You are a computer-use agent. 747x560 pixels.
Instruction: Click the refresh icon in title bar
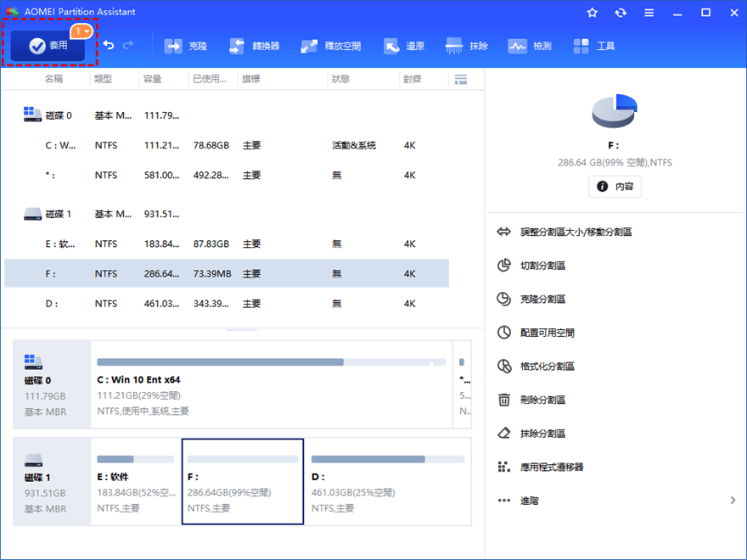coord(621,13)
